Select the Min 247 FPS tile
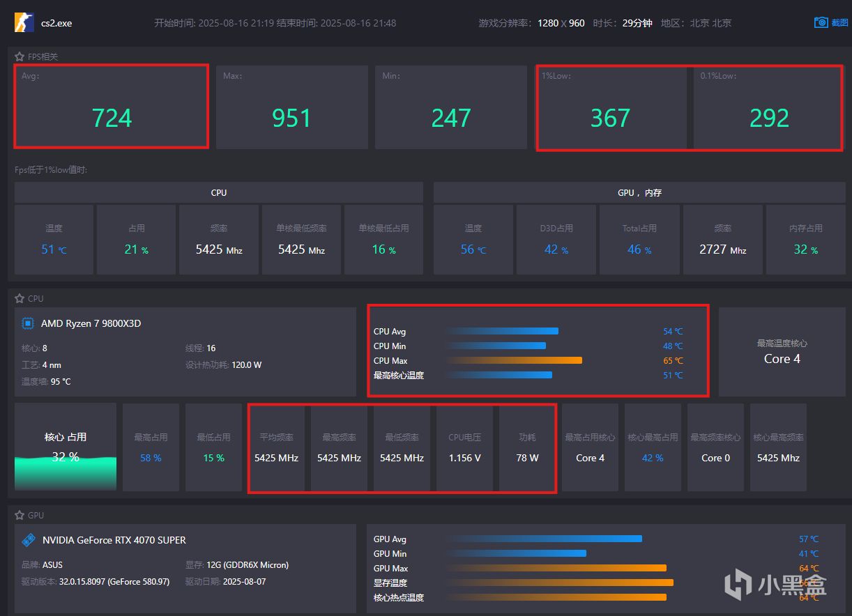Image resolution: width=852 pixels, height=616 pixels. coord(451,107)
